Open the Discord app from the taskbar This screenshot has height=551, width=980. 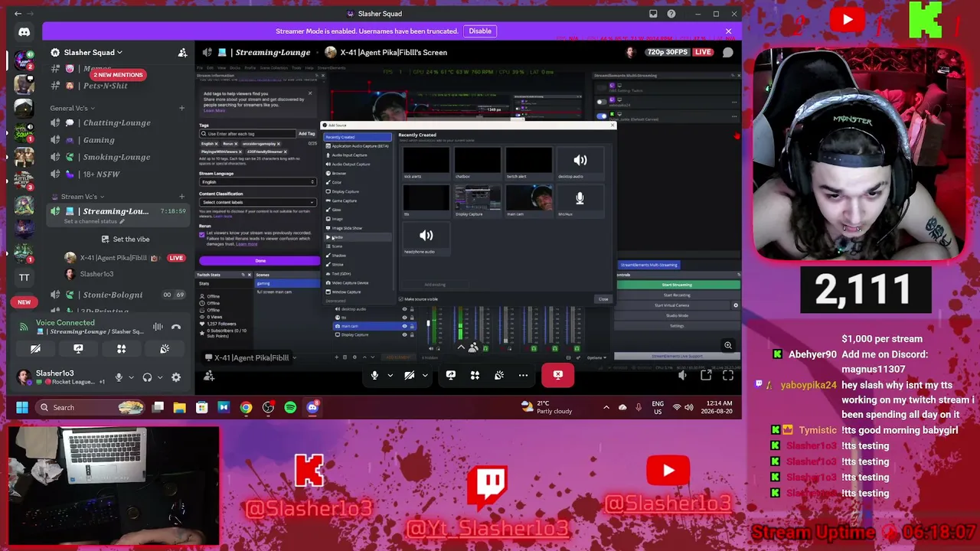(312, 407)
